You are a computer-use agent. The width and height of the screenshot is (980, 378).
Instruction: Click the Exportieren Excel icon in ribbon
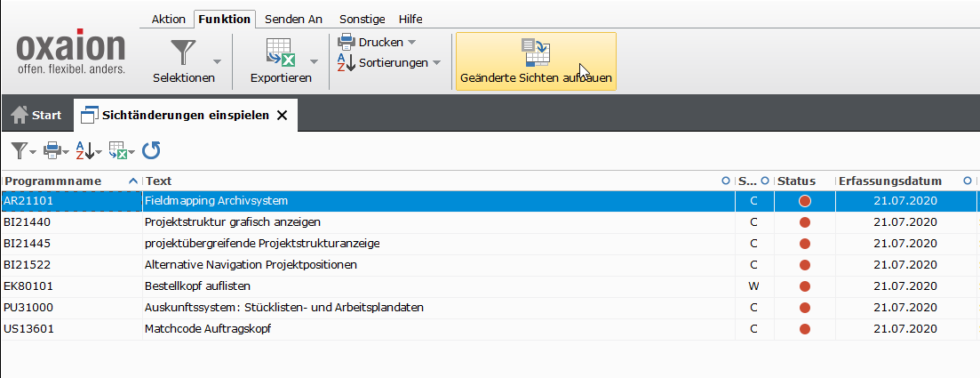tap(280, 53)
